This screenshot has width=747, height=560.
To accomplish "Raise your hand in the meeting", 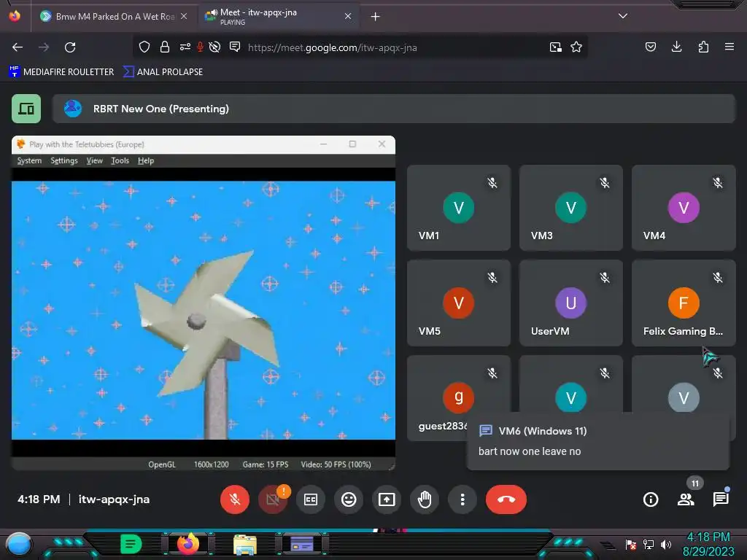I will (x=425, y=499).
